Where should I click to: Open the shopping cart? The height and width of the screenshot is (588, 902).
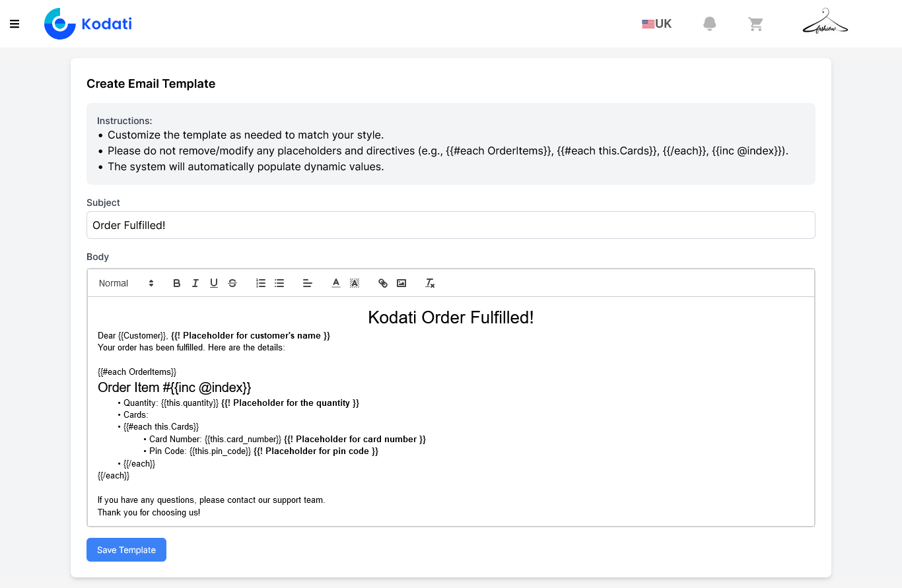point(755,24)
